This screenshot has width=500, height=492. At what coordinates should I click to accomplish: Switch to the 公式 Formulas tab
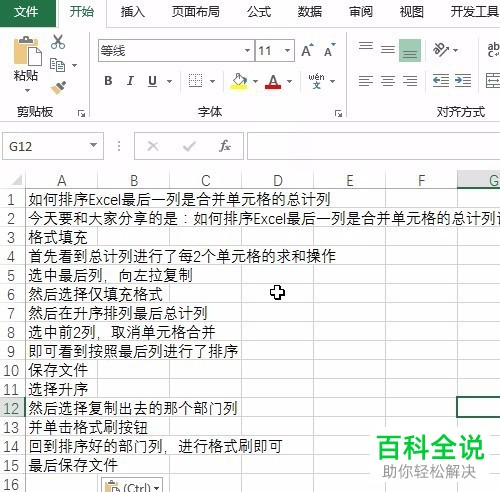coord(259,12)
